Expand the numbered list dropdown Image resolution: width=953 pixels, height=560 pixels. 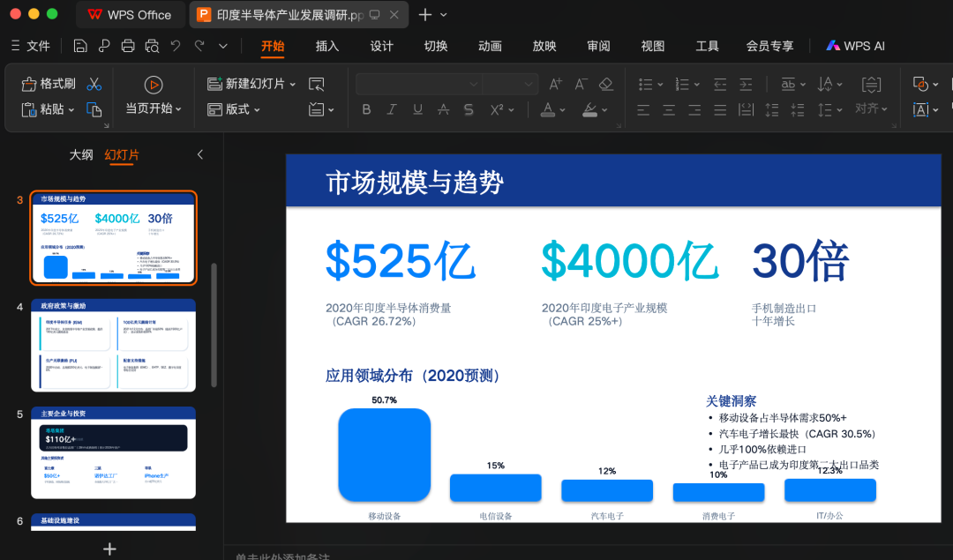tap(696, 85)
